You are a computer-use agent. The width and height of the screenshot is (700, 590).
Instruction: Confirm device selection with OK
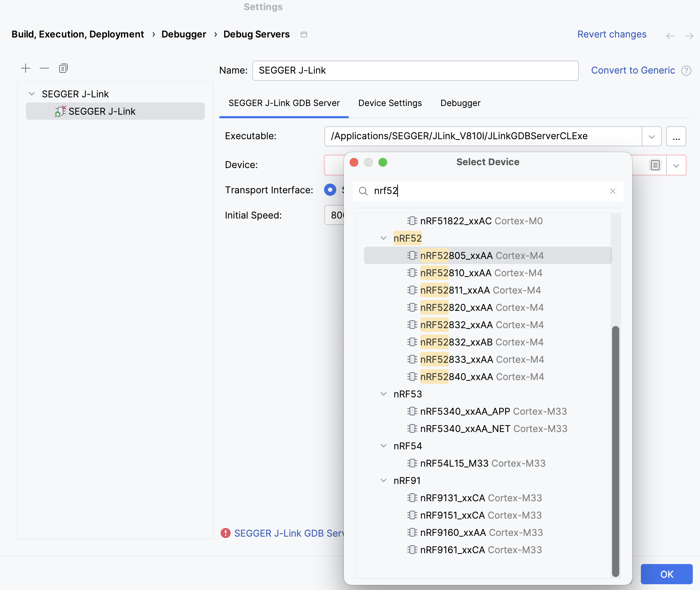[x=666, y=574]
